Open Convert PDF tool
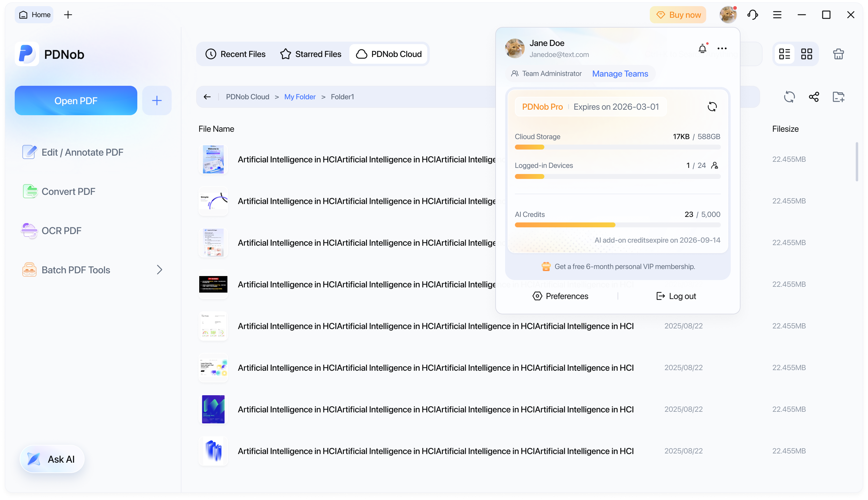Image resolution: width=868 pixels, height=500 pixels. (59, 191)
